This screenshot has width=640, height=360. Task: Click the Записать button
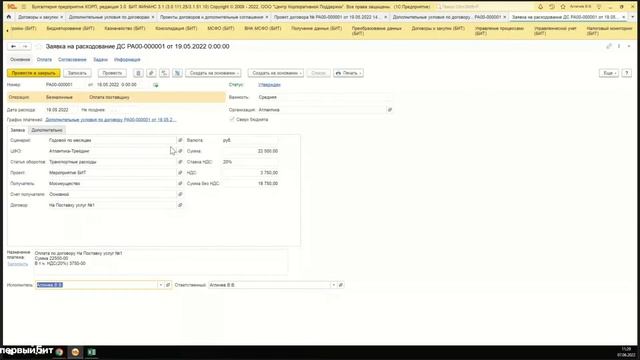[77, 73]
